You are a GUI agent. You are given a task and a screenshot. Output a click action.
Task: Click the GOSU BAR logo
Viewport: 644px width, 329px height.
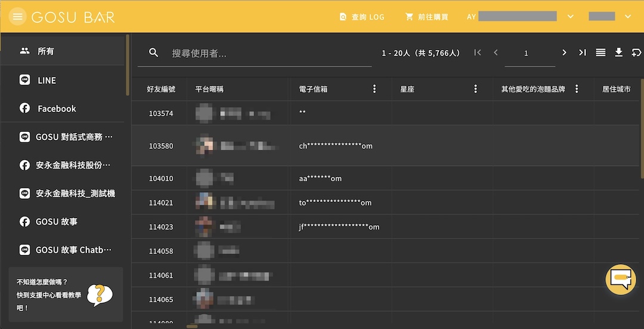pyautogui.click(x=73, y=17)
